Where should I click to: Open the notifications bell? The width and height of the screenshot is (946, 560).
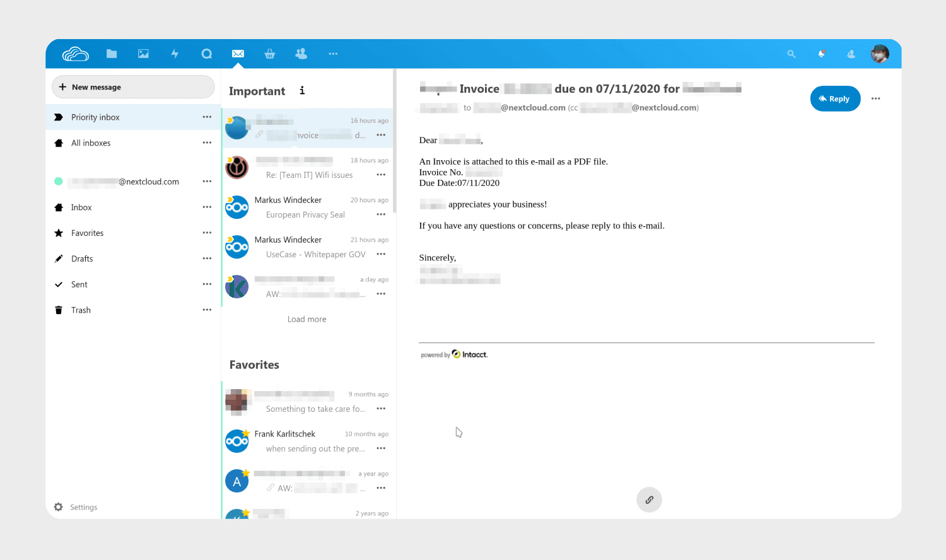(821, 54)
